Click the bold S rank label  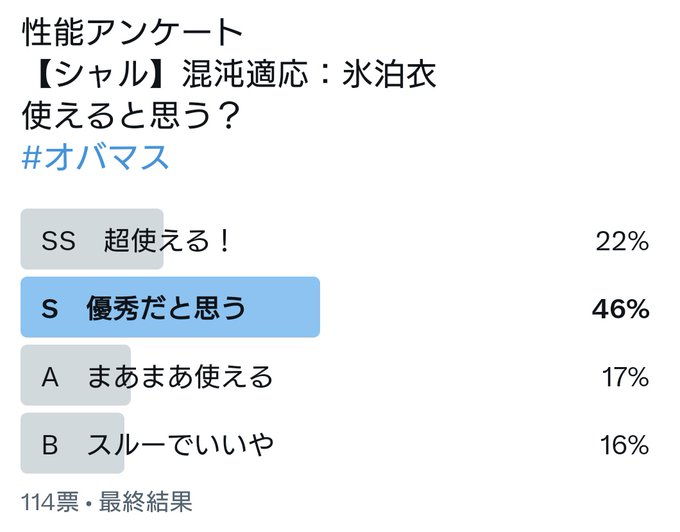pyautogui.click(x=50, y=309)
